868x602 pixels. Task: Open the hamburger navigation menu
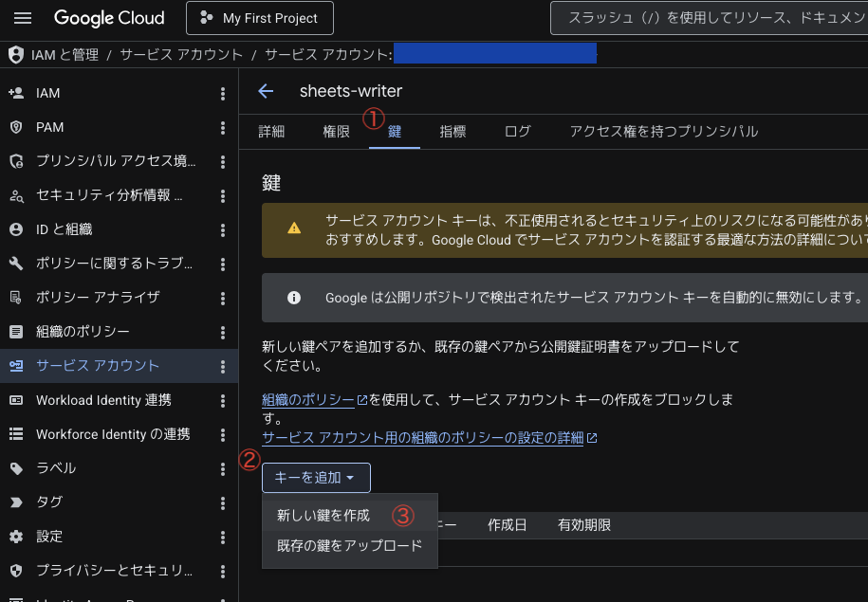coord(23,18)
